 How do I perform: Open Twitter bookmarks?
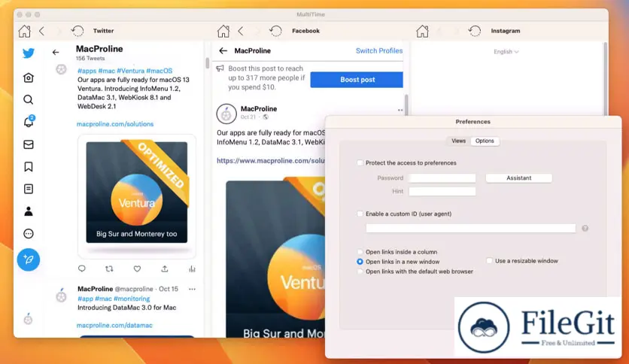tap(29, 167)
